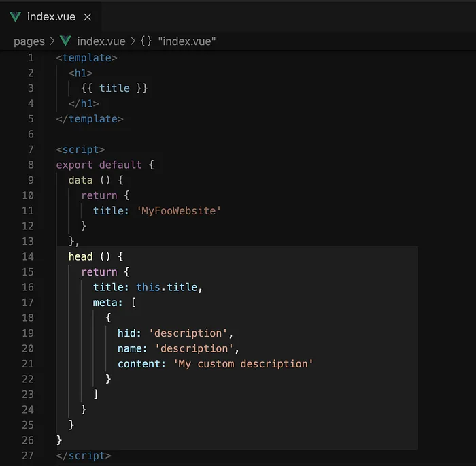Open the pages folder breadcrumb
476x466 pixels.
[29, 41]
